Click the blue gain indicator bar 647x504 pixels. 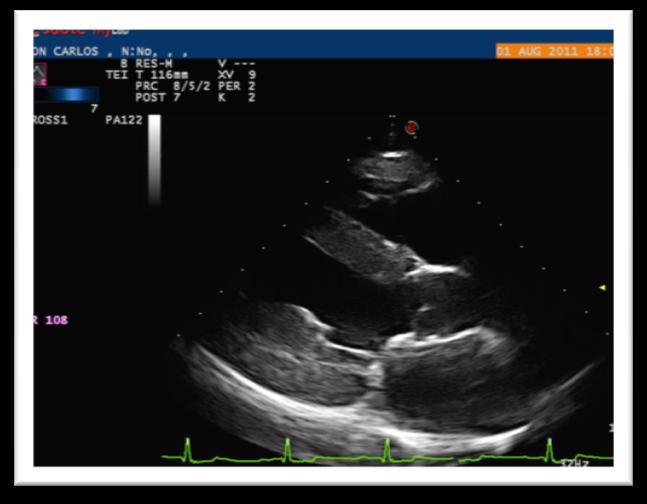click(x=66, y=95)
